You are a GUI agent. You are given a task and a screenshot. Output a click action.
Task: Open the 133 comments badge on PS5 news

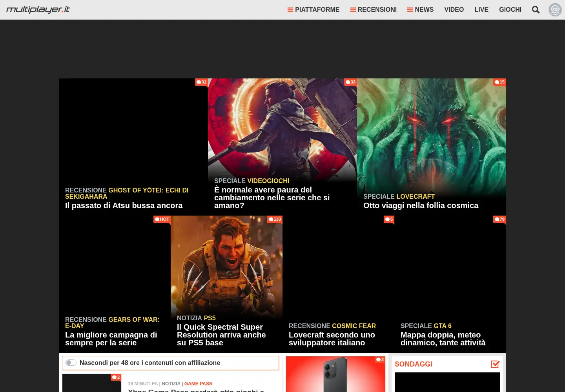(x=275, y=219)
